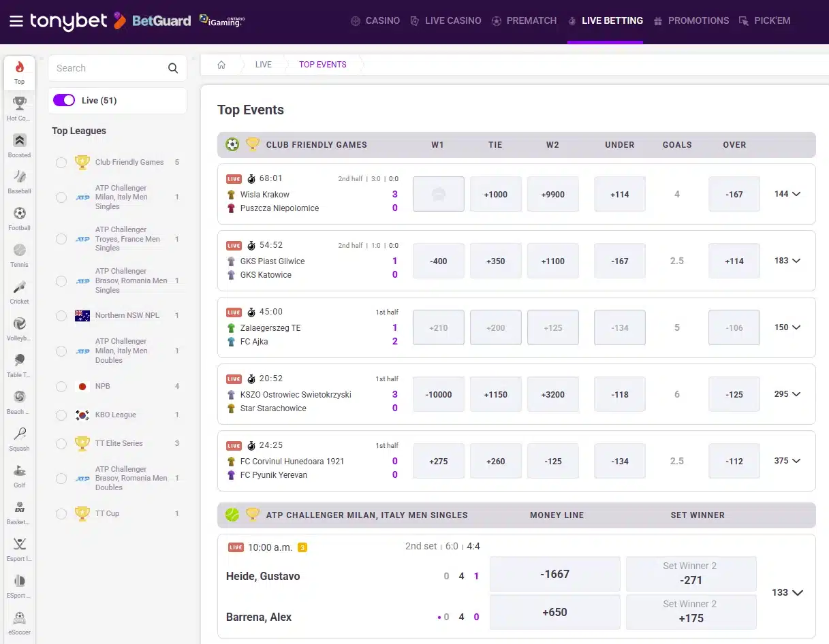Open the Prematch tab

pos(524,20)
